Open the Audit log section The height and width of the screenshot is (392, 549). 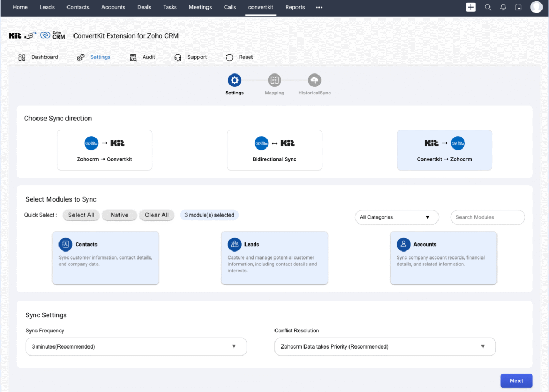142,57
